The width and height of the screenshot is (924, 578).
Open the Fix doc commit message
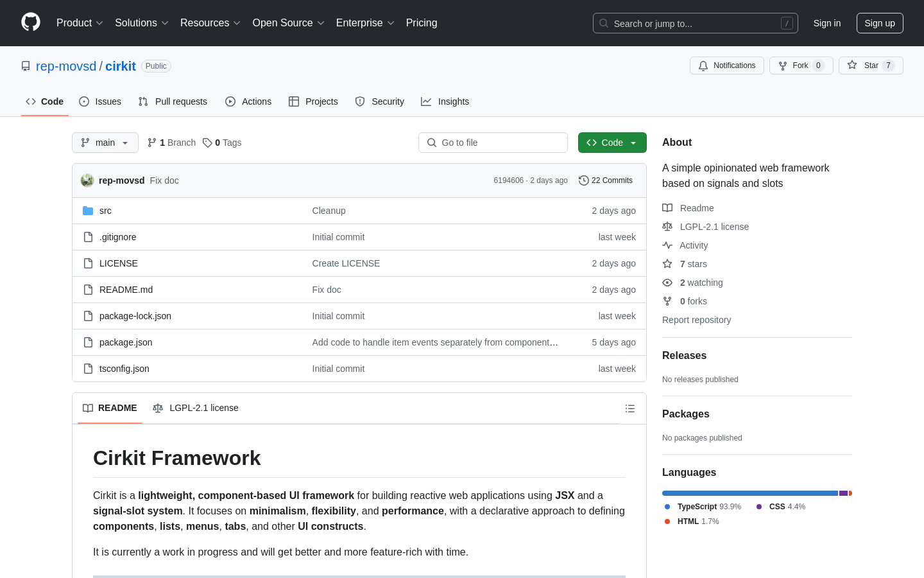[164, 180]
